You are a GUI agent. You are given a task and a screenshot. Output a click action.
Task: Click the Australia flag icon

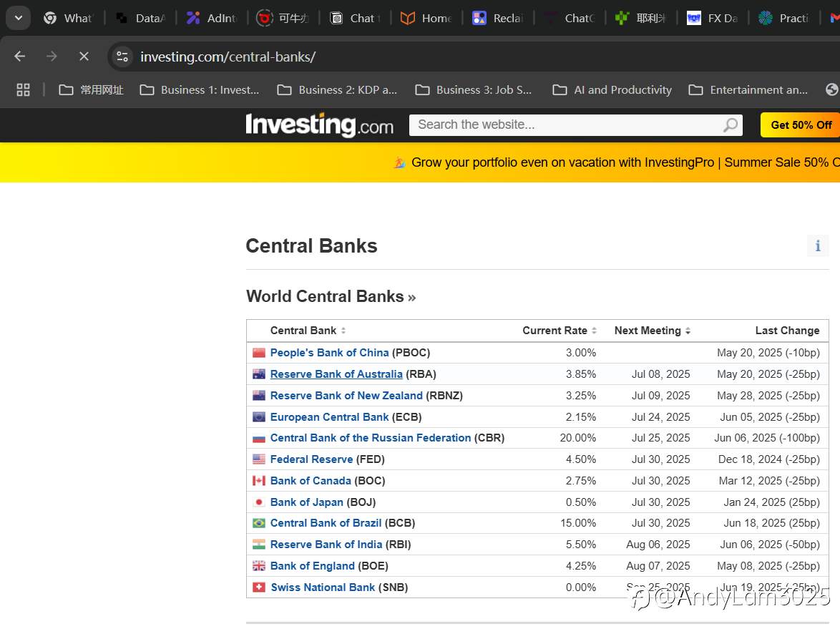point(259,374)
